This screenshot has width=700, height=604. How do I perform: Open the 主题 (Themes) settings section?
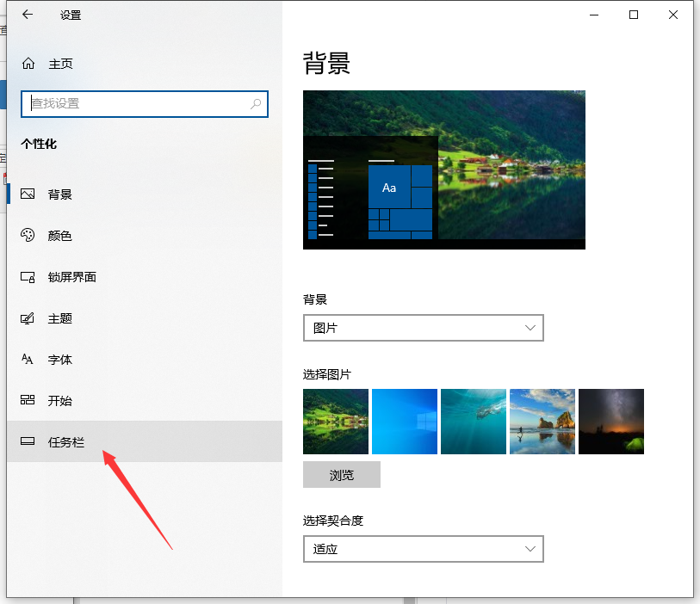(60, 318)
